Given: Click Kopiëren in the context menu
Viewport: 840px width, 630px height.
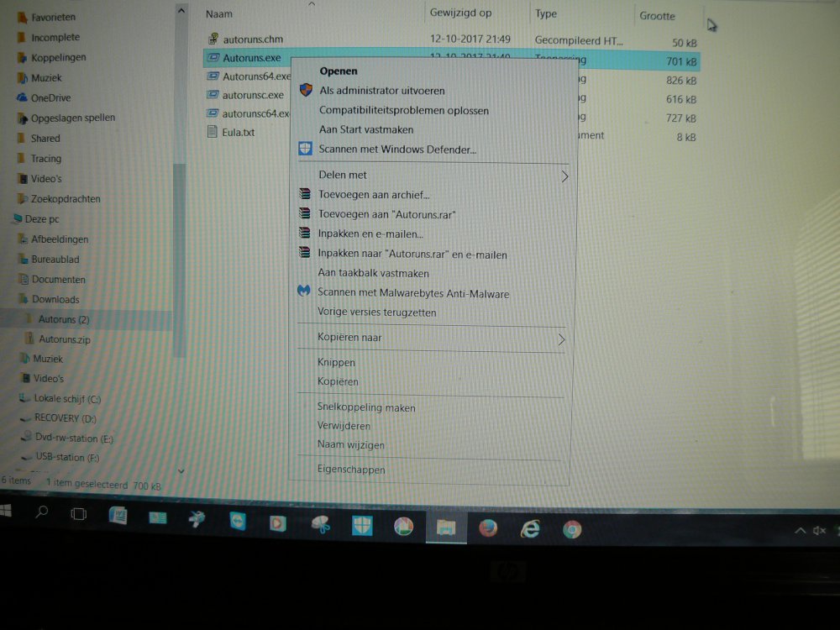Looking at the screenshot, I should [338, 381].
